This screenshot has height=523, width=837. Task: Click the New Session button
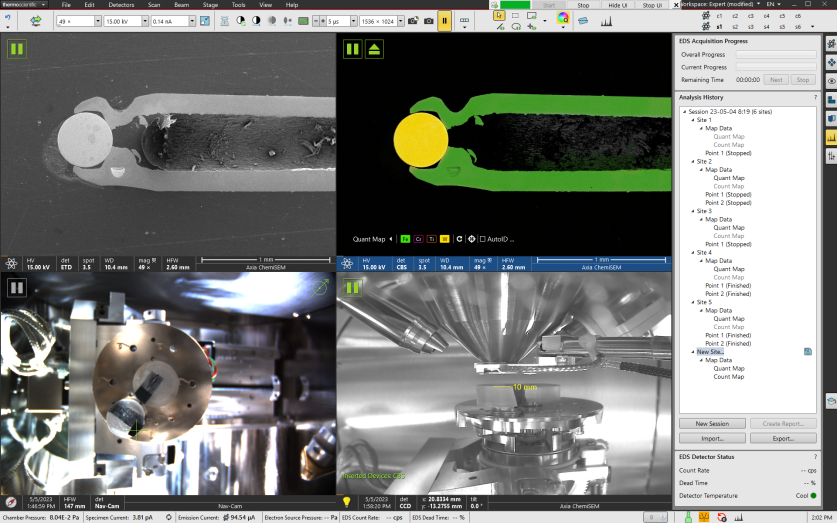(x=712, y=424)
